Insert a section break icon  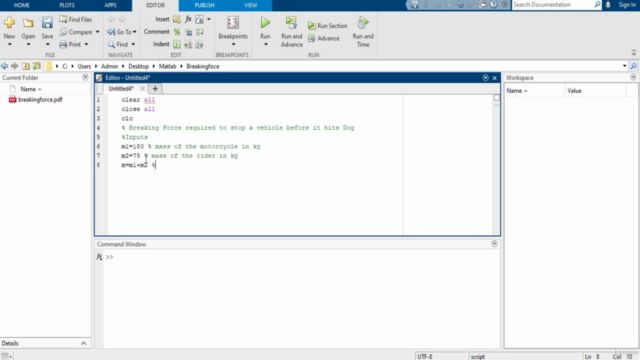(177, 19)
